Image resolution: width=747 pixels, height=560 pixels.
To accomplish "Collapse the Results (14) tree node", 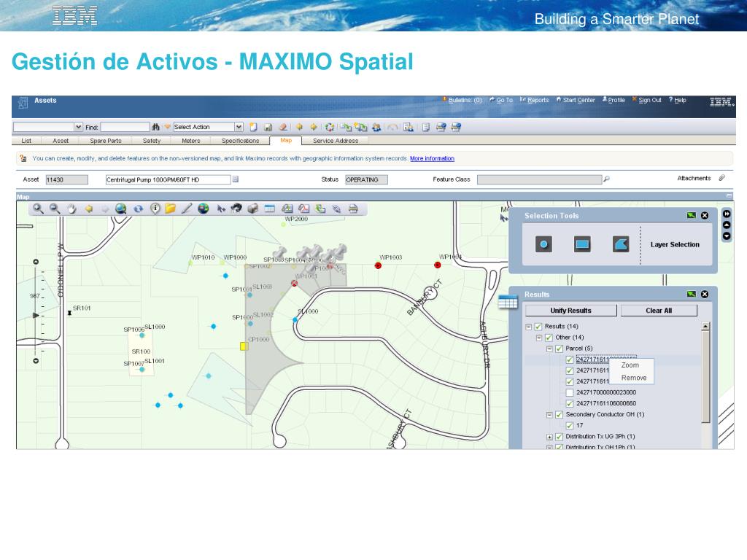I will coord(528,327).
